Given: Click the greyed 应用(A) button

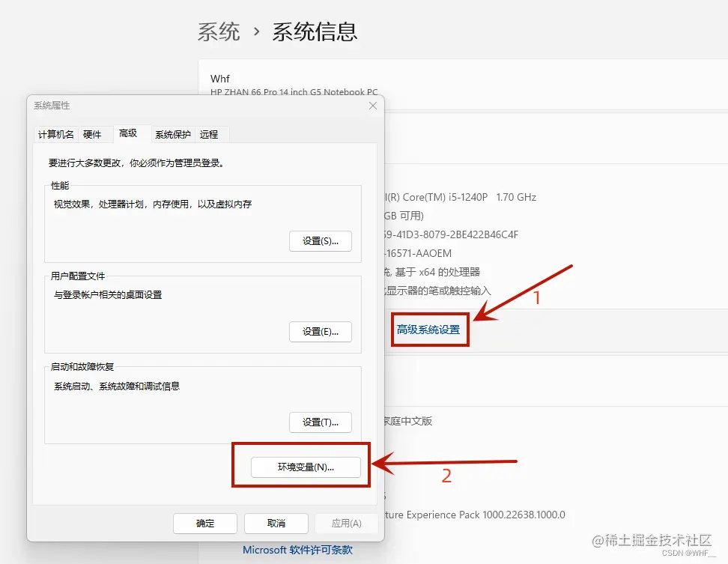Looking at the screenshot, I should 346,523.
